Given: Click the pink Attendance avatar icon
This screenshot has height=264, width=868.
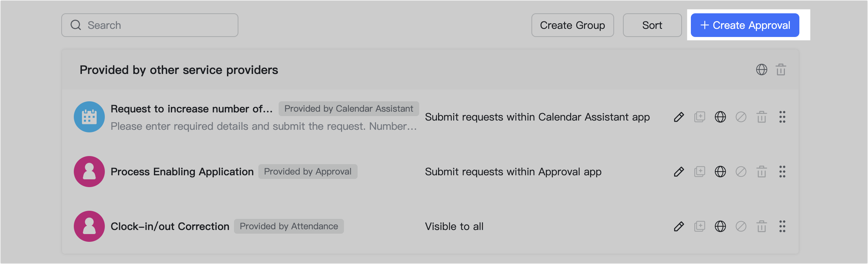Looking at the screenshot, I should point(89,226).
